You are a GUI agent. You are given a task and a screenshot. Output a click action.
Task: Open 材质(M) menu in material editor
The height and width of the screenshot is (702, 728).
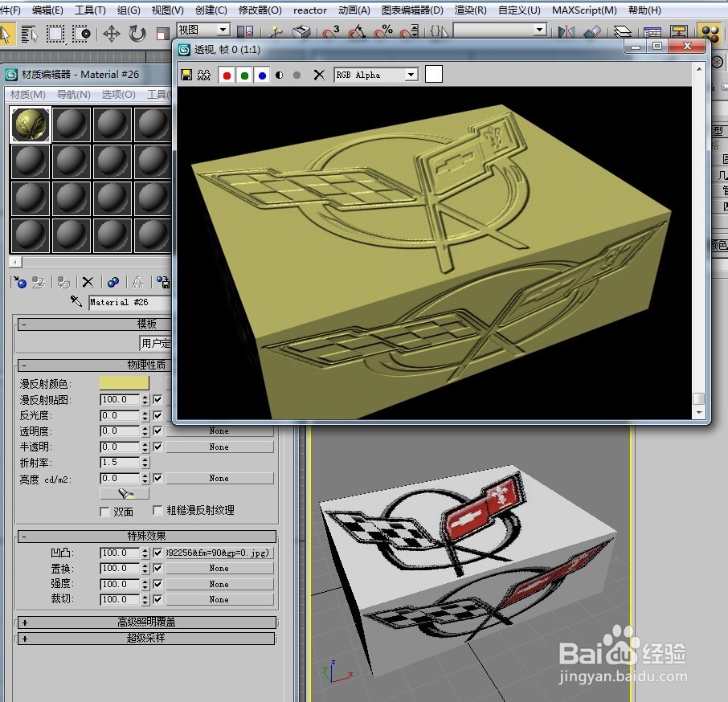pyautogui.click(x=28, y=95)
